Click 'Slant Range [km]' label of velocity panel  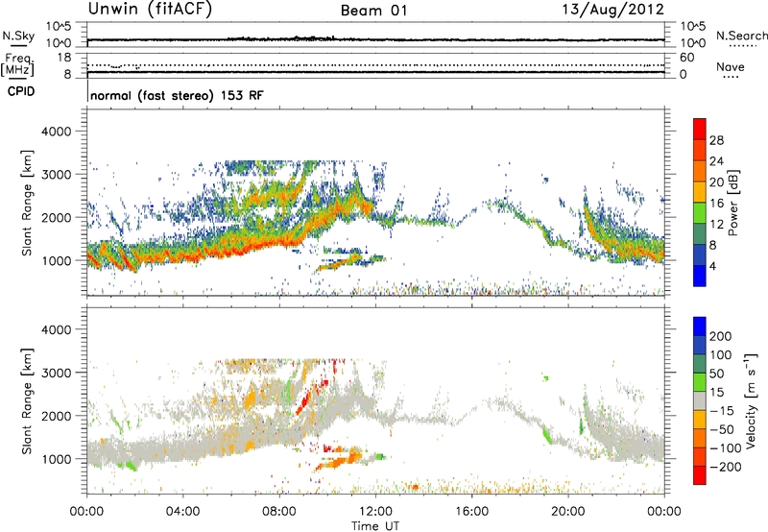[x=27, y=401]
